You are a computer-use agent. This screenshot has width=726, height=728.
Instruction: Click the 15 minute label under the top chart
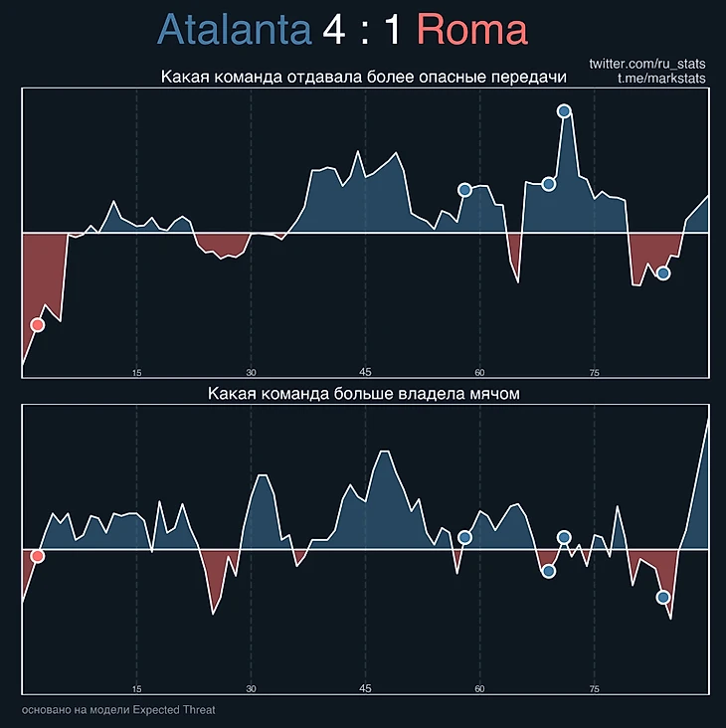pyautogui.click(x=137, y=372)
